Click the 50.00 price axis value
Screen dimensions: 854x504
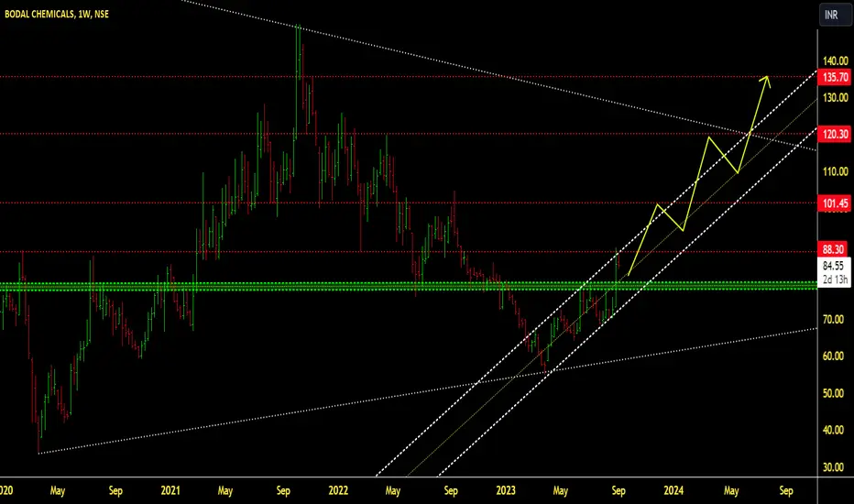point(833,393)
